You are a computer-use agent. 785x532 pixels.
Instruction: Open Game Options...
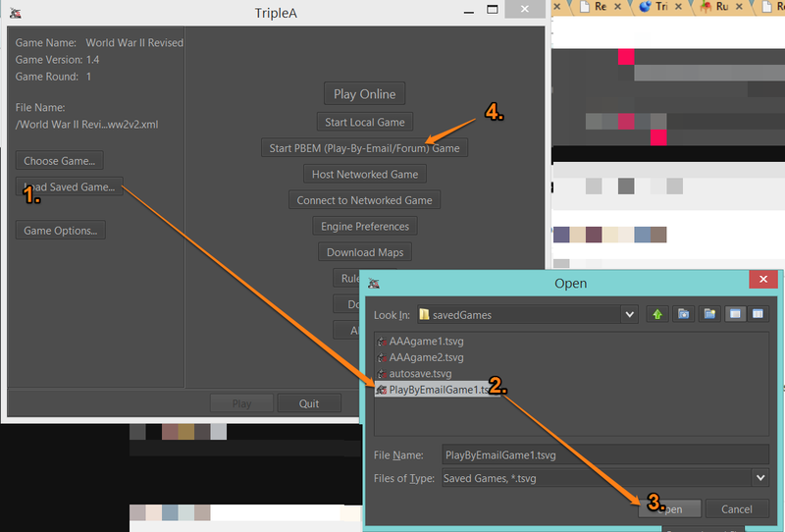61,231
